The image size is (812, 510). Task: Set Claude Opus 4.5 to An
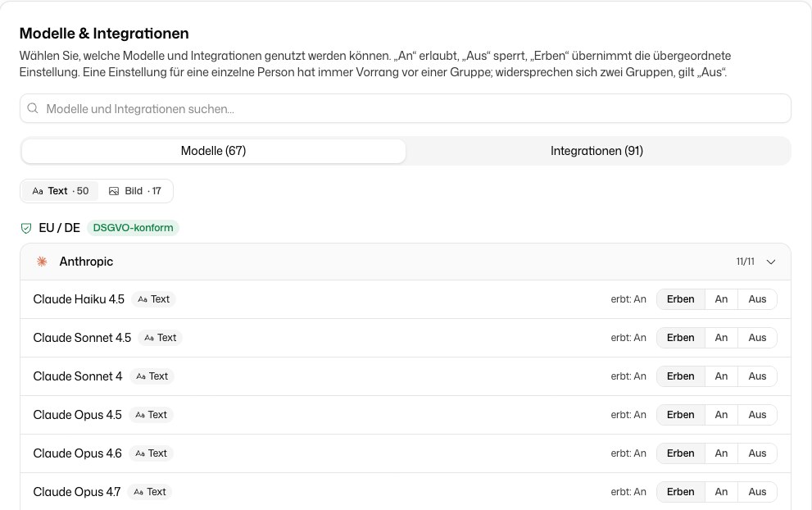click(721, 415)
